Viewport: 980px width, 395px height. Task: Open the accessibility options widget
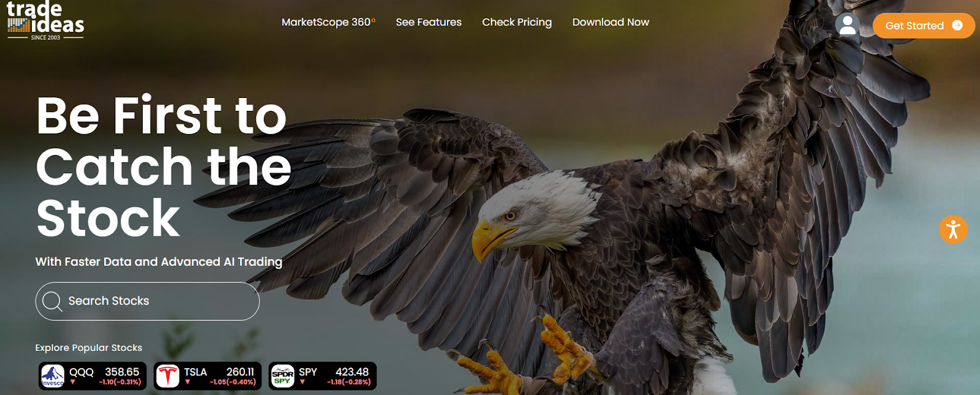click(x=953, y=229)
